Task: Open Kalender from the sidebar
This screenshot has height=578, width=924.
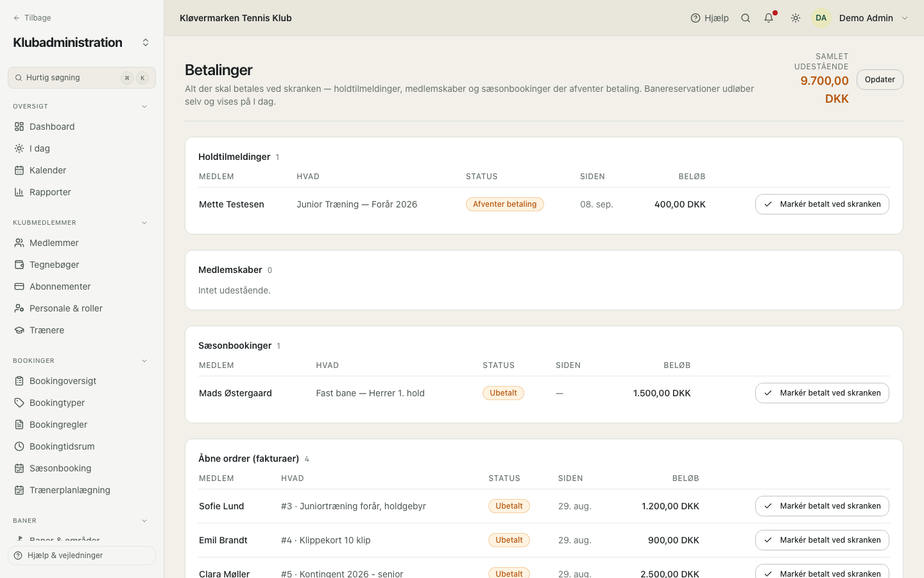Action: point(81,170)
